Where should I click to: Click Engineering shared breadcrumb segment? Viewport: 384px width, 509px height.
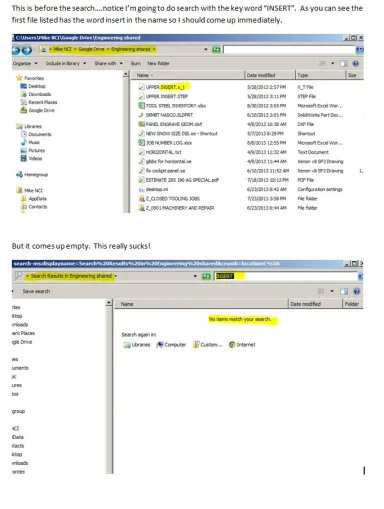(131, 49)
